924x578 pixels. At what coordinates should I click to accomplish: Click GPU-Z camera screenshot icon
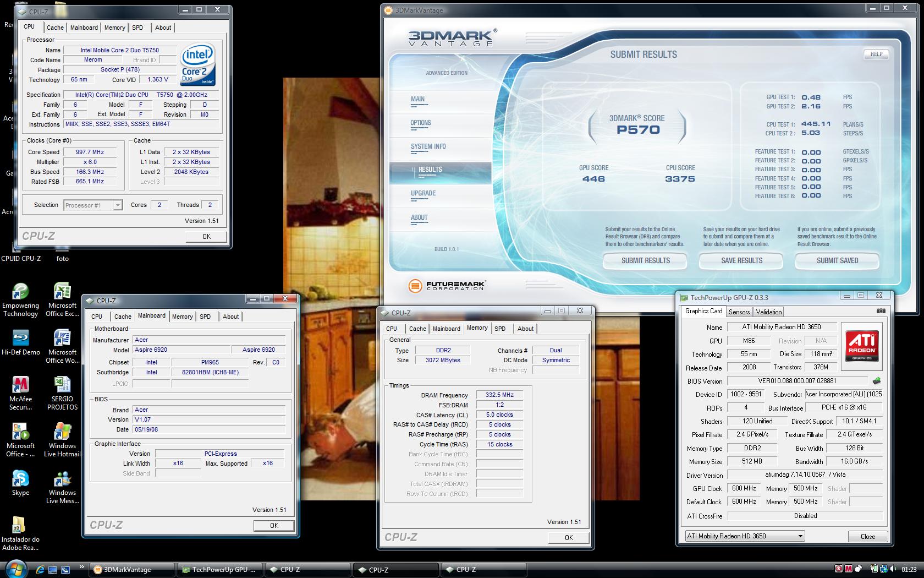pyautogui.click(x=881, y=311)
